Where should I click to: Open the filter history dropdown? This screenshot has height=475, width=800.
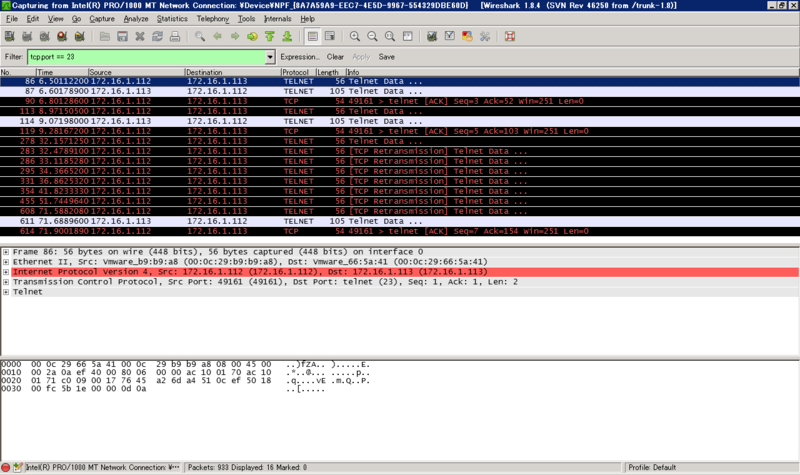(270, 57)
